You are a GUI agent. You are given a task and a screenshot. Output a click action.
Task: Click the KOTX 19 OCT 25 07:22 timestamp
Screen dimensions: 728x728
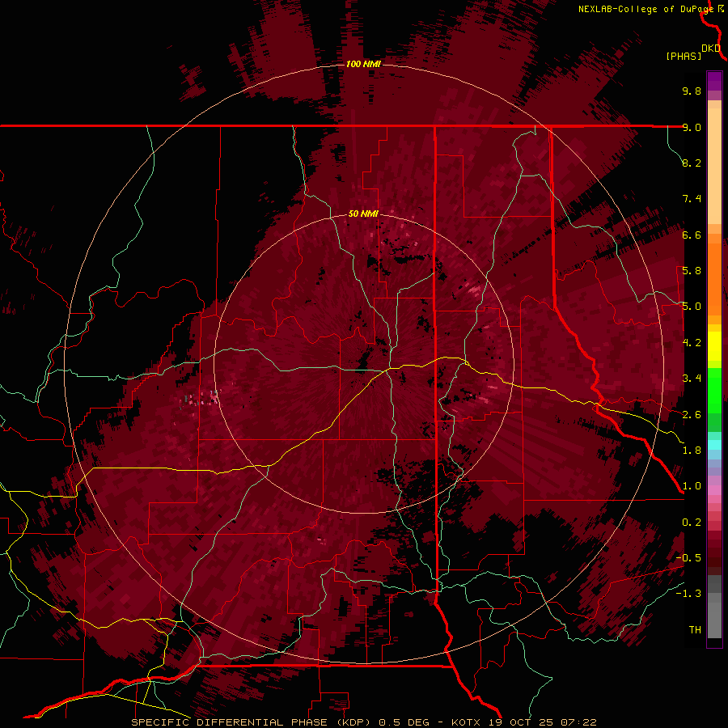524,722
